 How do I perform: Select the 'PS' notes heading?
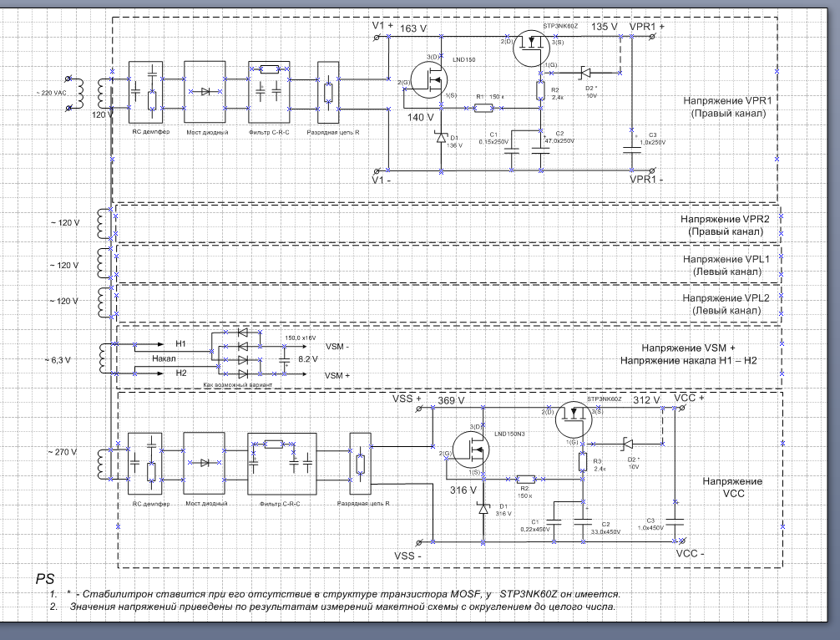point(44,579)
